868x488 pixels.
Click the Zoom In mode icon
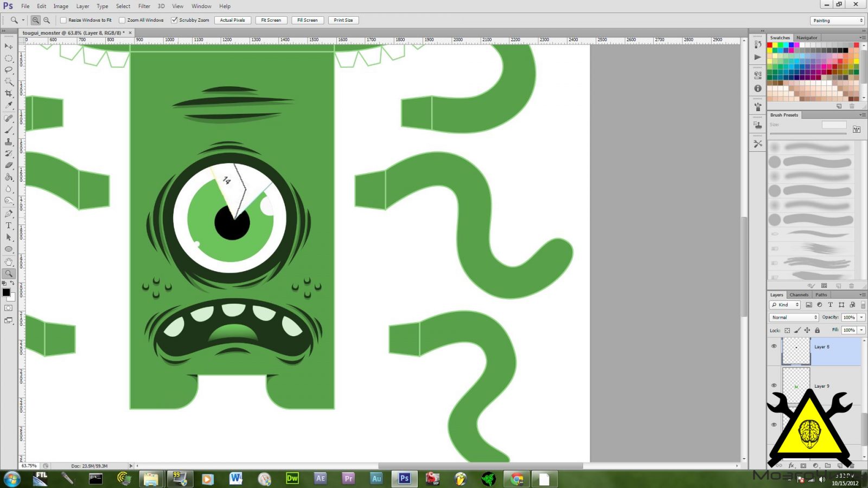(x=35, y=20)
